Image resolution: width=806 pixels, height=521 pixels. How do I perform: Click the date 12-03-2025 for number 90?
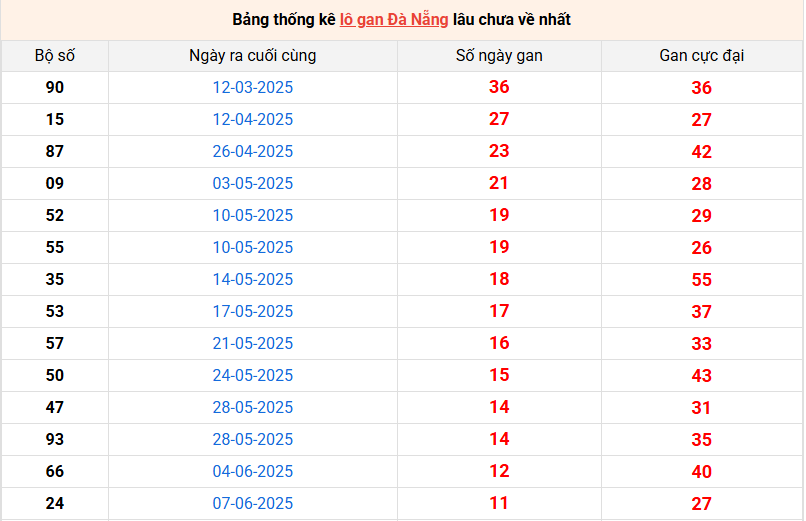[253, 88]
